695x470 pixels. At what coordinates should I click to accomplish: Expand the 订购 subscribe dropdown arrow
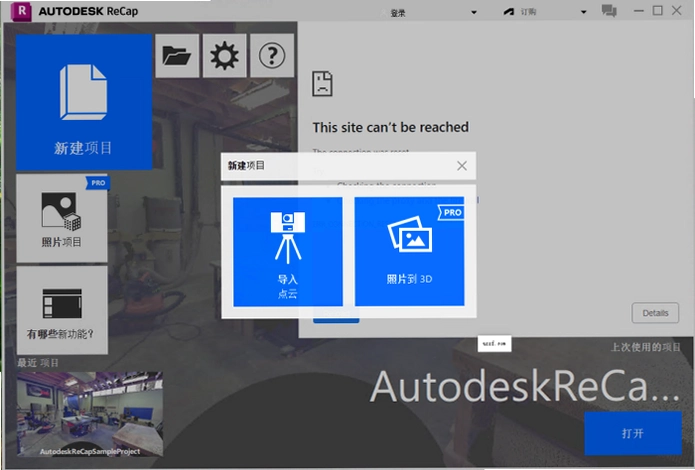(x=584, y=12)
